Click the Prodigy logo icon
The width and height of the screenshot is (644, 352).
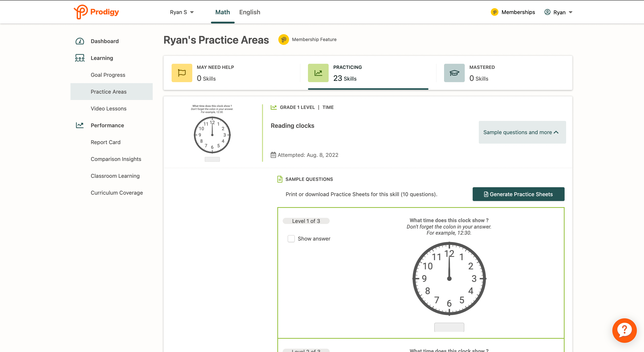(x=81, y=12)
